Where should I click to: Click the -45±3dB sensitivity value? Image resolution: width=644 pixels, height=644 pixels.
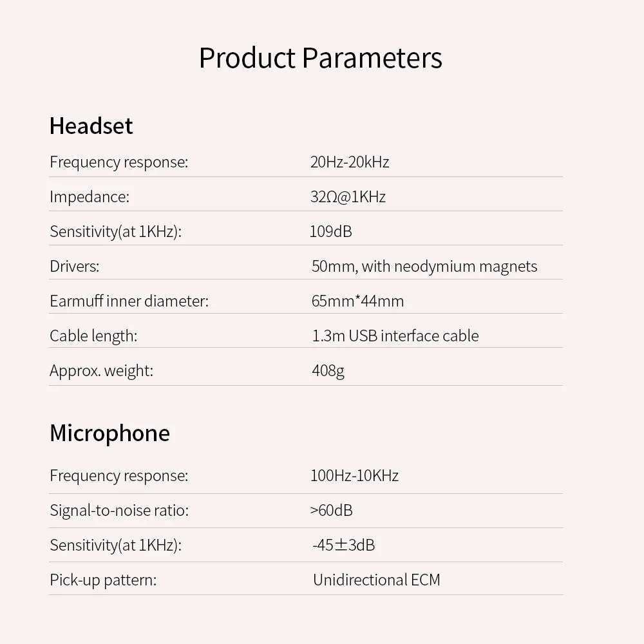344,545
